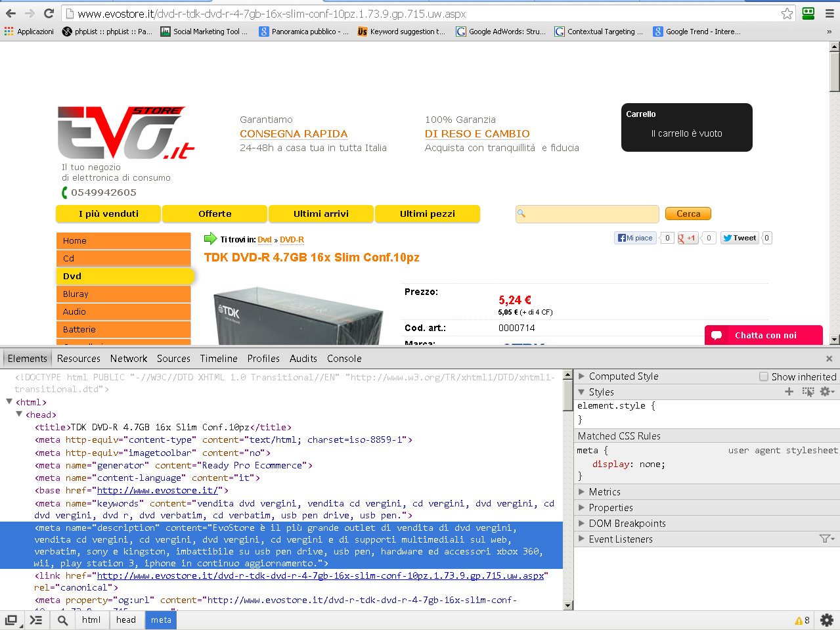The height and width of the screenshot is (630, 840).
Task: Go back with browser back arrow
Action: click(11, 13)
